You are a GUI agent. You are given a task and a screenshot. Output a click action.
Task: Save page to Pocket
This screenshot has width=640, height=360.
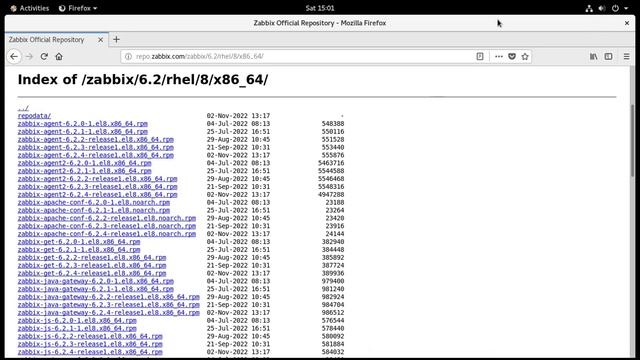pos(512,56)
